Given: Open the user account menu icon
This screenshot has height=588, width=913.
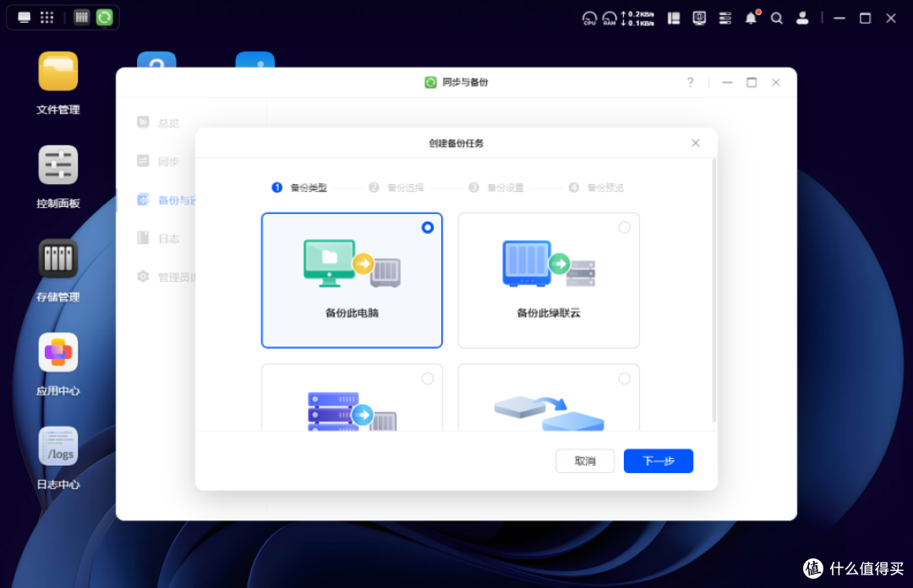Looking at the screenshot, I should pos(802,19).
